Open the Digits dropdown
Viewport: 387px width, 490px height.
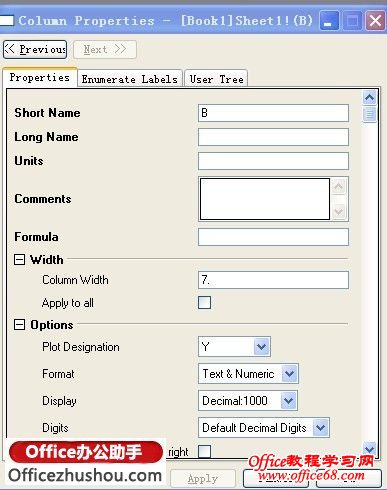(x=321, y=427)
